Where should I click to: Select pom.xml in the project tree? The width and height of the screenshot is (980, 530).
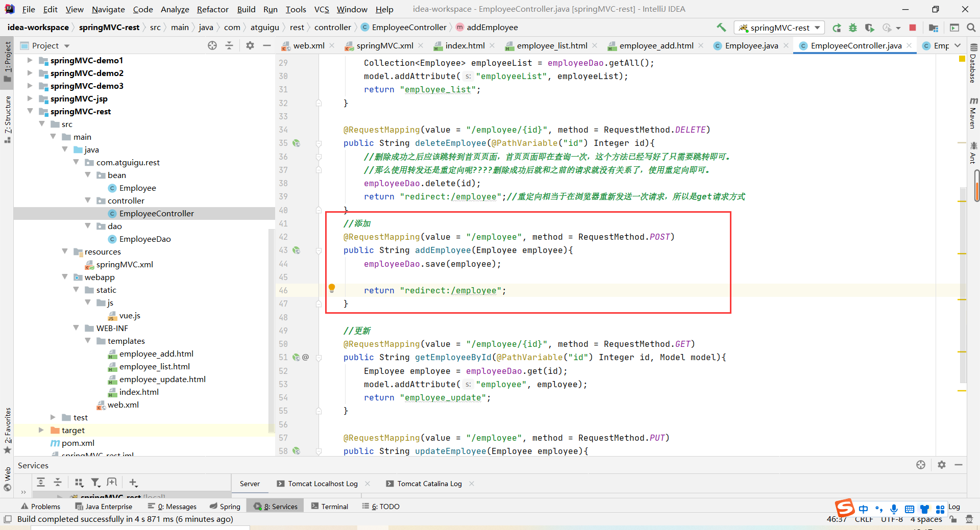coord(78,443)
